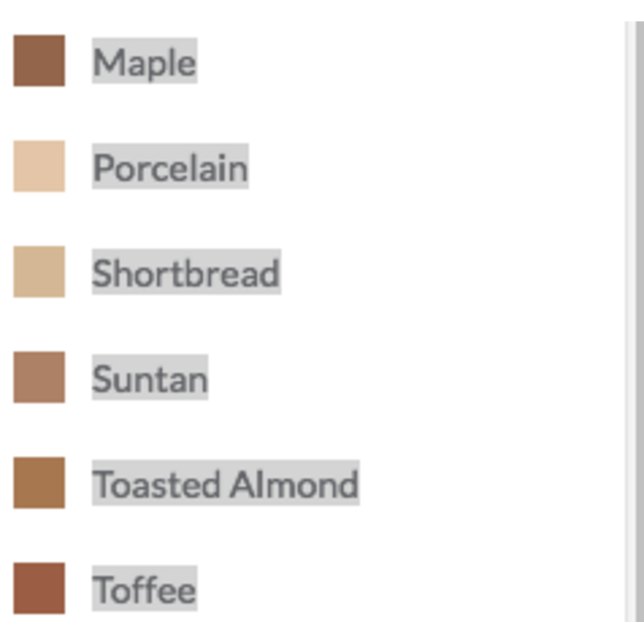Click the highlighted Maple text label
The width and height of the screenshot is (644, 644).
pos(145,61)
